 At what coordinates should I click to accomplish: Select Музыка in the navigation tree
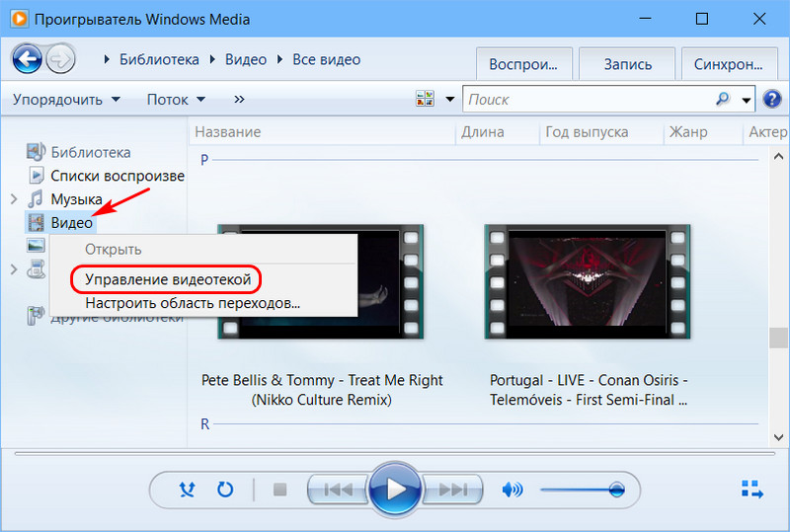(x=76, y=199)
